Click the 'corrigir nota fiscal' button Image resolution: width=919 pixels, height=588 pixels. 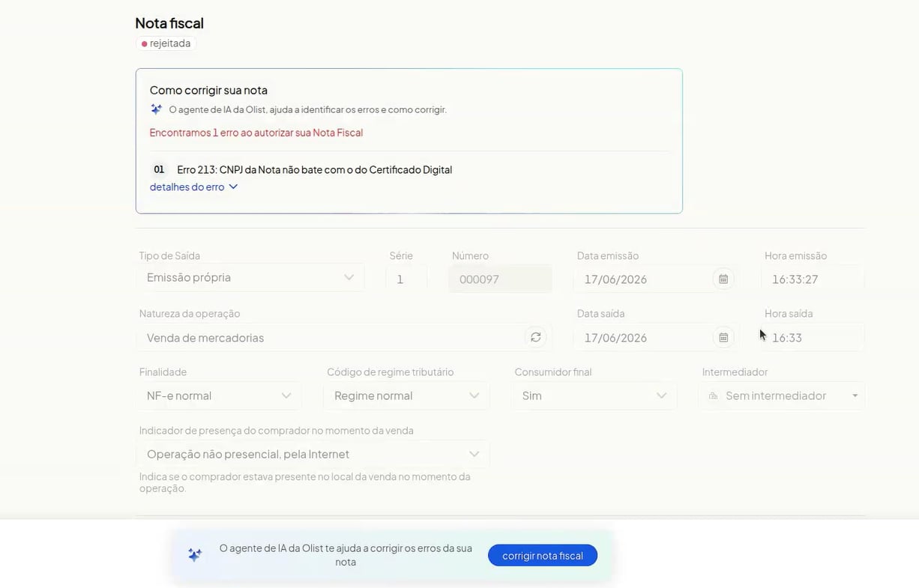pyautogui.click(x=542, y=555)
